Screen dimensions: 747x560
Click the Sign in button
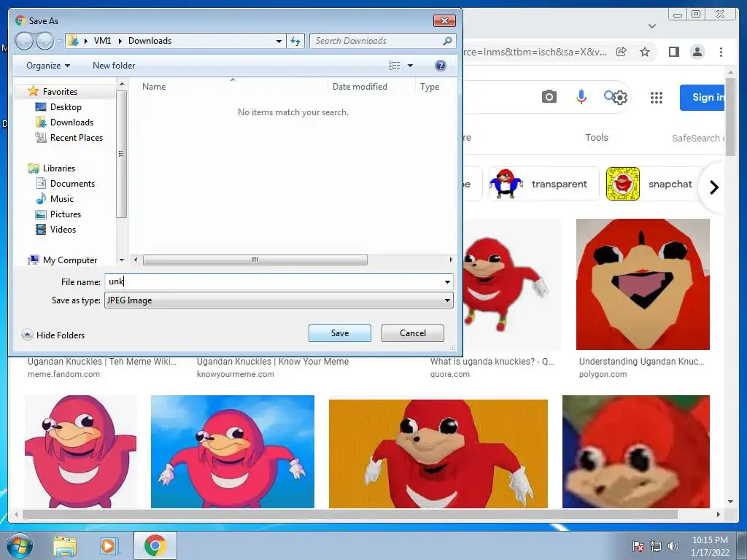[x=703, y=98]
